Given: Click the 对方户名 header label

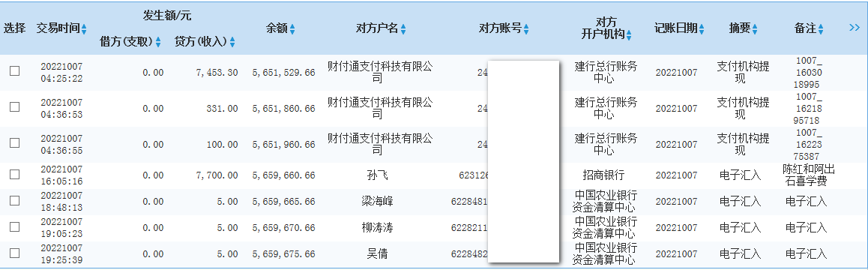Looking at the screenshot, I should click(x=377, y=28).
